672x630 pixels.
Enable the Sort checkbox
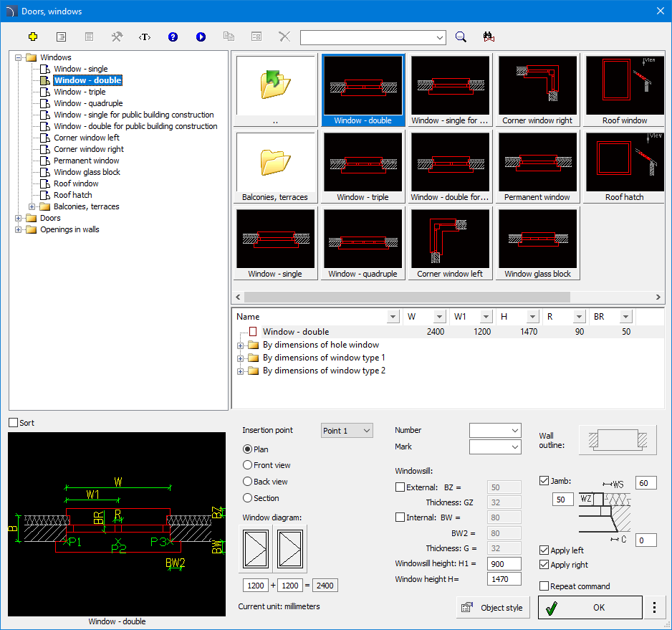coord(14,423)
